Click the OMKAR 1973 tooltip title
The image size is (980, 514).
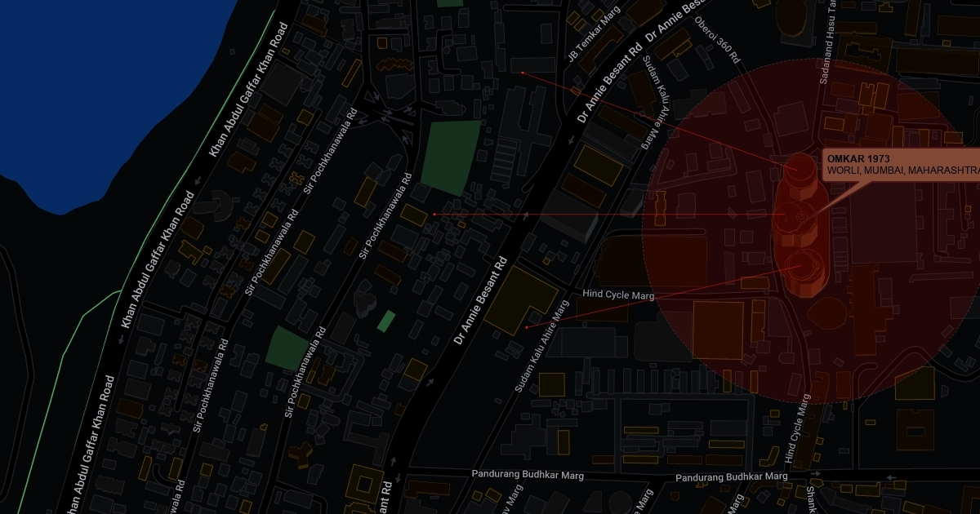pos(857,158)
